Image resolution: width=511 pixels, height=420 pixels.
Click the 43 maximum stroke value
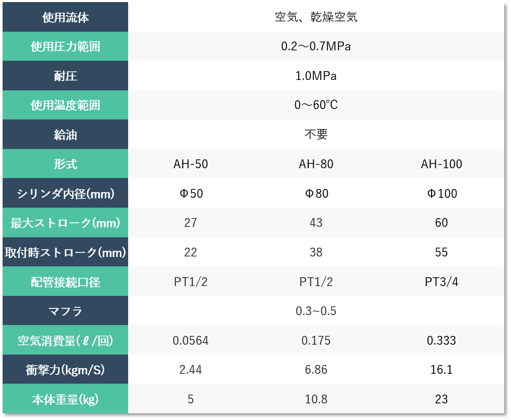(316, 223)
